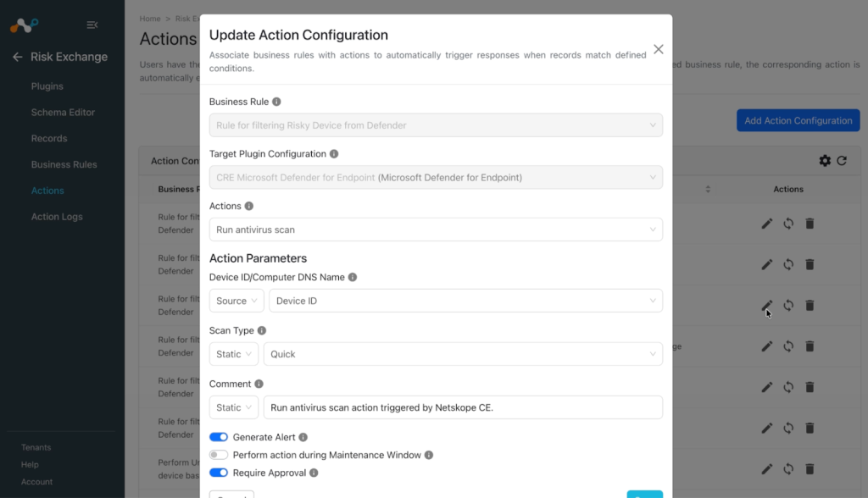Click the Netskope logo
Screen dimensions: 868x498
click(24, 25)
